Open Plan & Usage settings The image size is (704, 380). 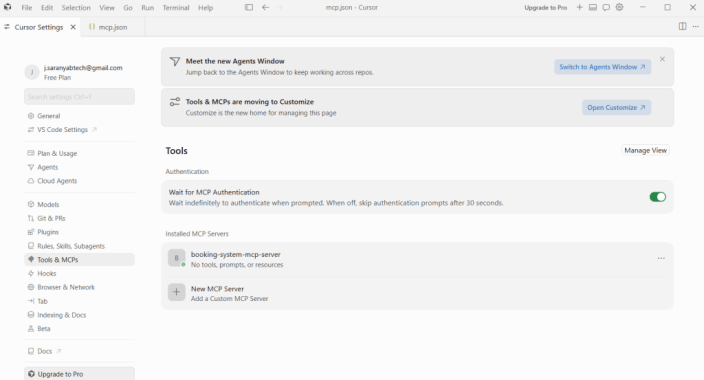tap(57, 153)
